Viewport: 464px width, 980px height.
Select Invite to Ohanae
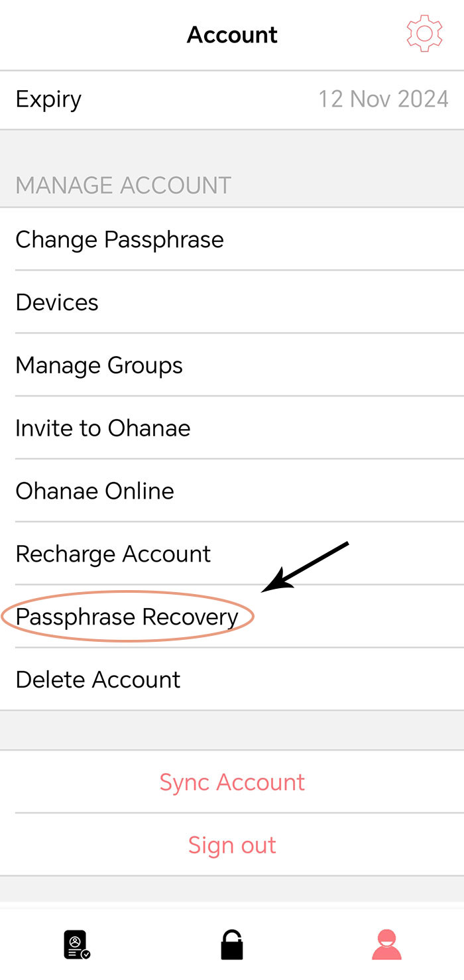click(232, 428)
